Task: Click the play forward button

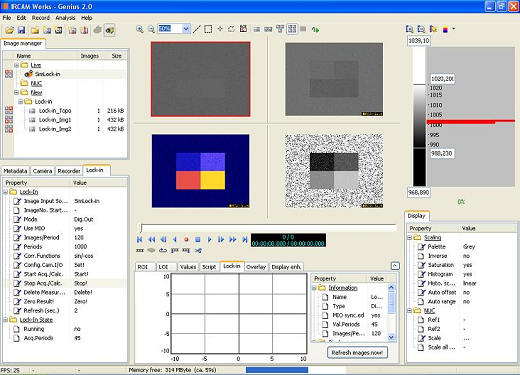Action: coord(209,239)
